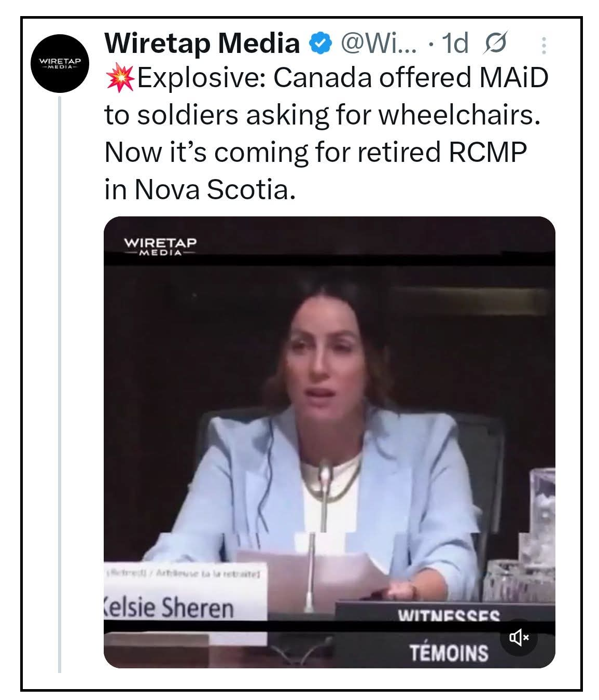Click the Wiretap Media watermark in video
Image resolution: width=599 pixels, height=700 pixels.
coord(160,245)
